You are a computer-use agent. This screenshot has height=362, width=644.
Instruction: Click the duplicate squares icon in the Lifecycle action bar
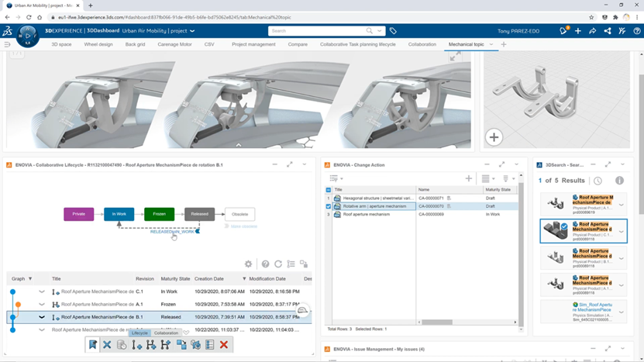tap(181, 345)
